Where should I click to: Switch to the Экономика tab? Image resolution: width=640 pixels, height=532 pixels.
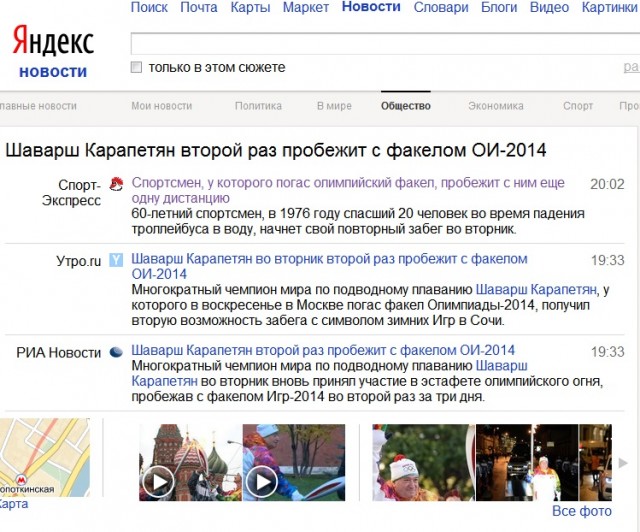496,106
